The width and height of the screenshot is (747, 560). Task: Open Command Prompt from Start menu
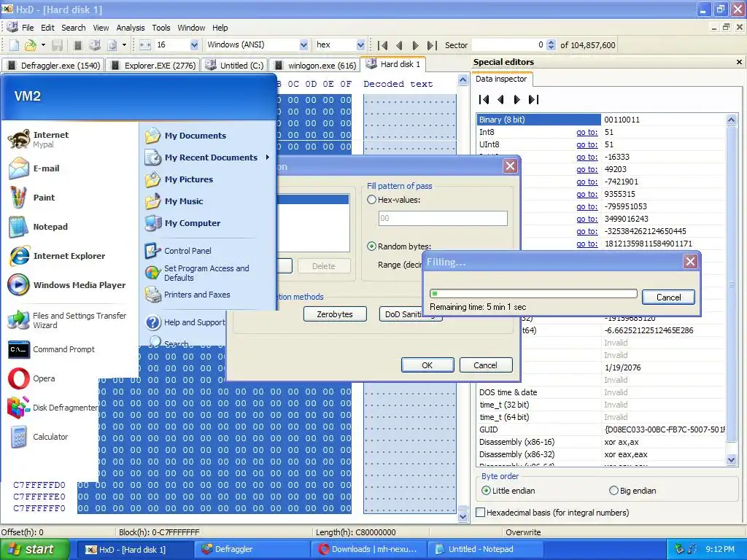[x=52, y=349]
